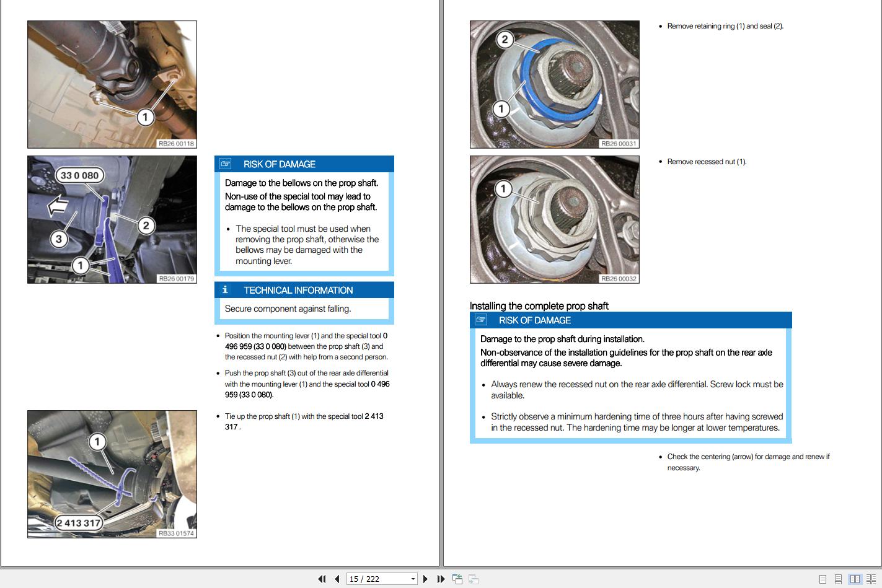Viewport: 882px width, 588px height.
Task: Select two-page continuous layout icon
Action: [870, 579]
